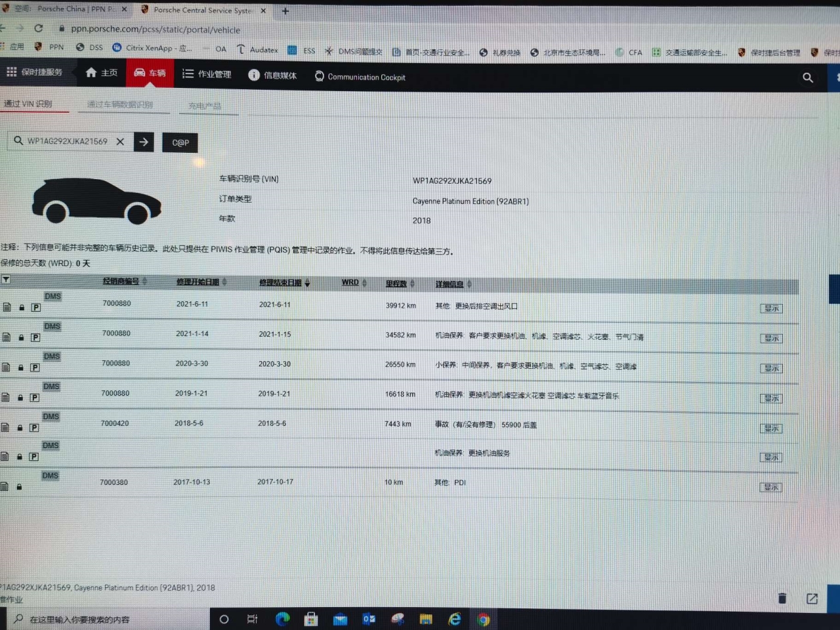This screenshot has width=840, height=630.
Task: Select the 车辆 vehicle tab
Action: [150, 73]
